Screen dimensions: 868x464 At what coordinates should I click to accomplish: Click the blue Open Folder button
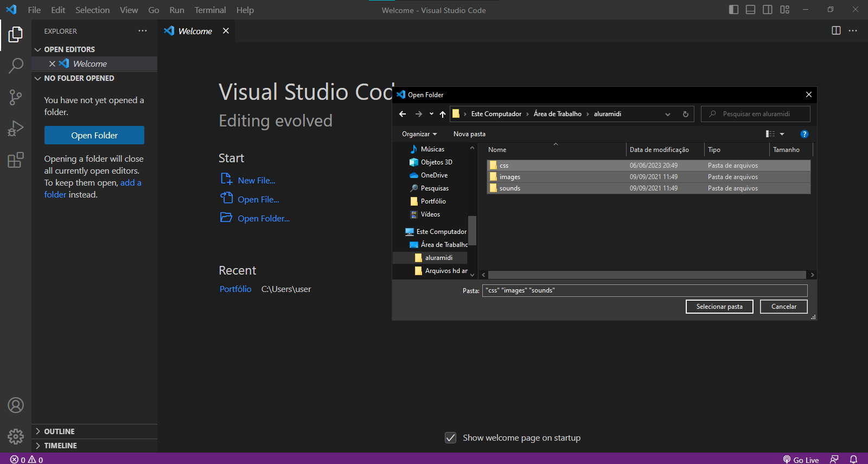tap(94, 135)
